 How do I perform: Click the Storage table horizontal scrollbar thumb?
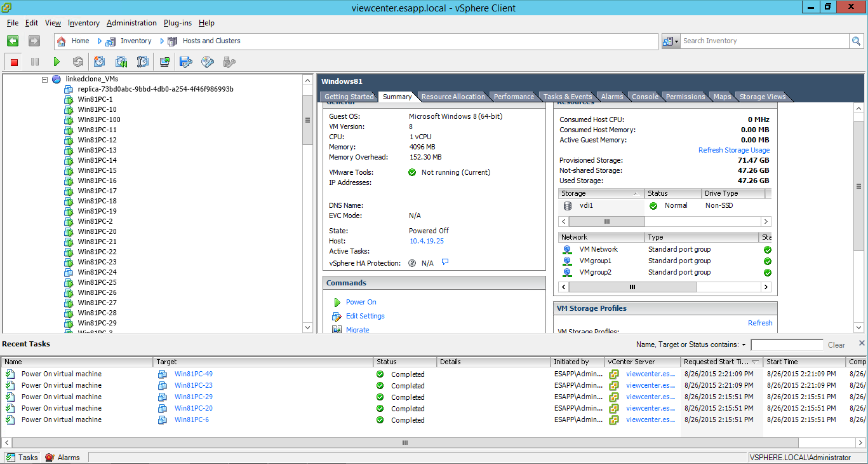point(606,221)
